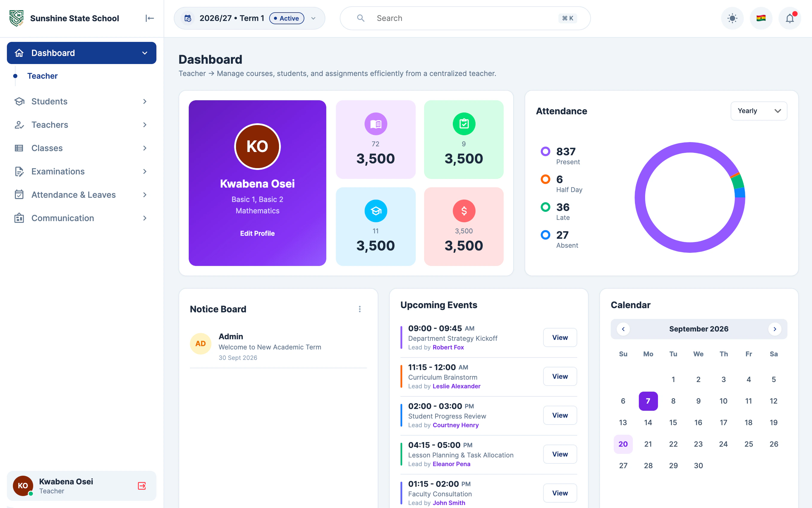Click the Courtney Henry lead link

coord(455,425)
